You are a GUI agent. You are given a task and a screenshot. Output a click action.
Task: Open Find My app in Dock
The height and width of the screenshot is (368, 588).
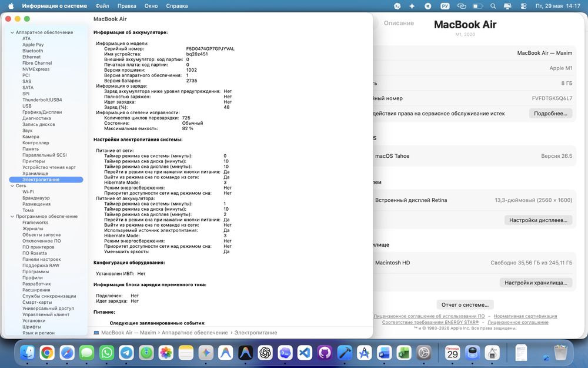146,353
